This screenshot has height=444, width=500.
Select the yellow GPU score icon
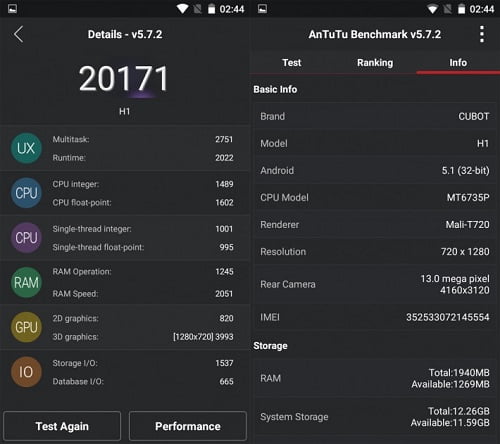[26, 327]
